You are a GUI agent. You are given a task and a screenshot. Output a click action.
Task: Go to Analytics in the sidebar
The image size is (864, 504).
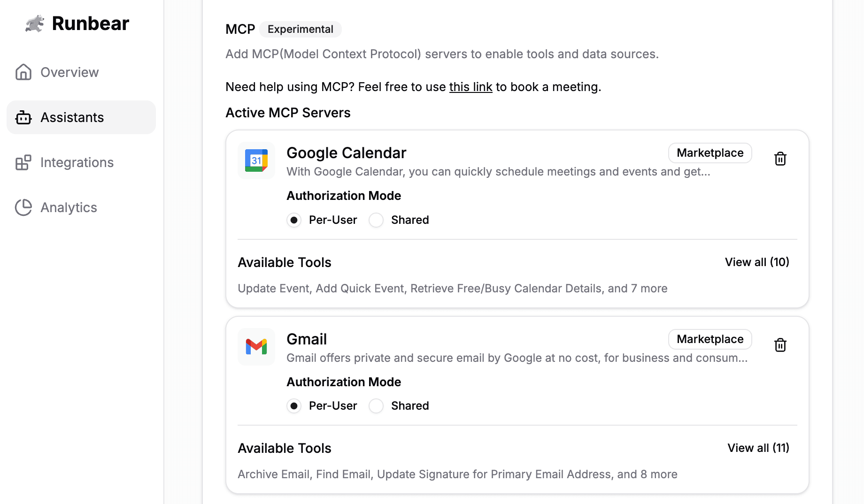coord(69,207)
